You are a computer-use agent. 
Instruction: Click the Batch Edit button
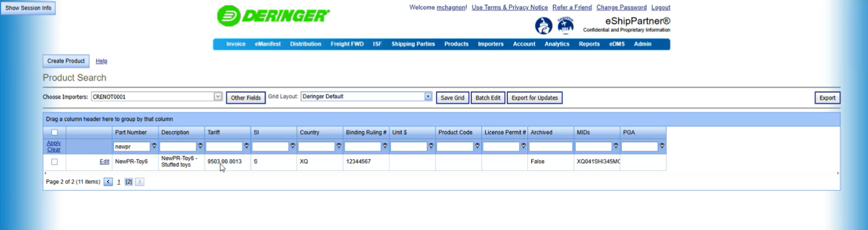coord(488,98)
